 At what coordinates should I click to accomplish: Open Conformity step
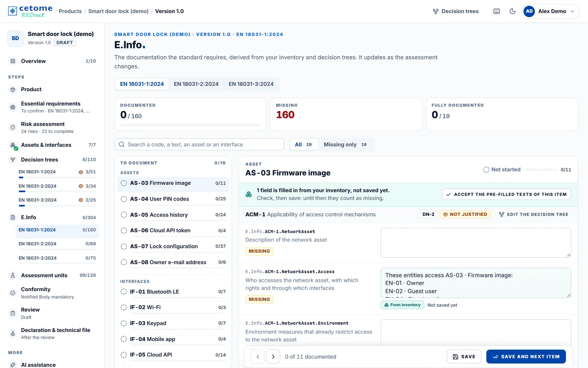pos(52,293)
